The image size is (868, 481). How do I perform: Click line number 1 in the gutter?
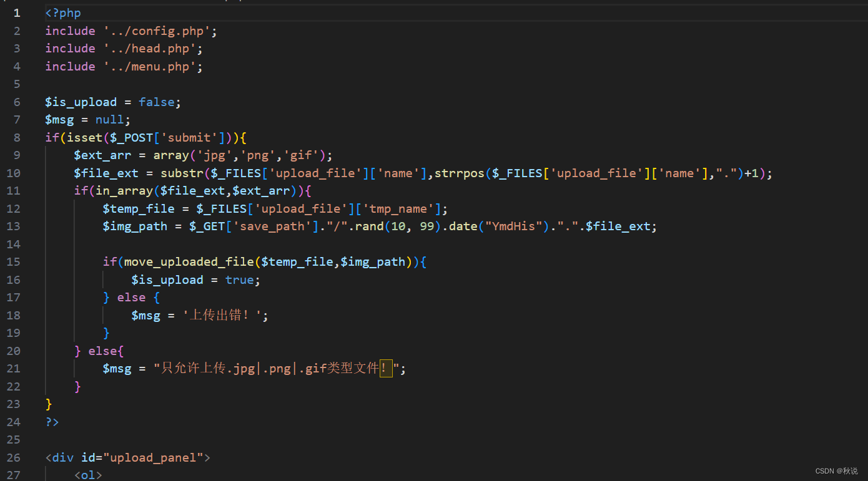pos(17,12)
